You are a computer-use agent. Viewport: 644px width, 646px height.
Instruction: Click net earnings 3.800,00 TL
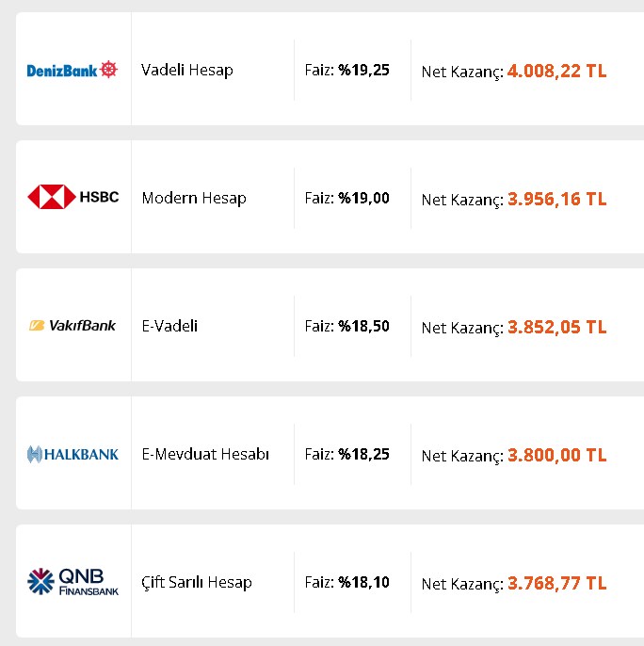pos(556,455)
